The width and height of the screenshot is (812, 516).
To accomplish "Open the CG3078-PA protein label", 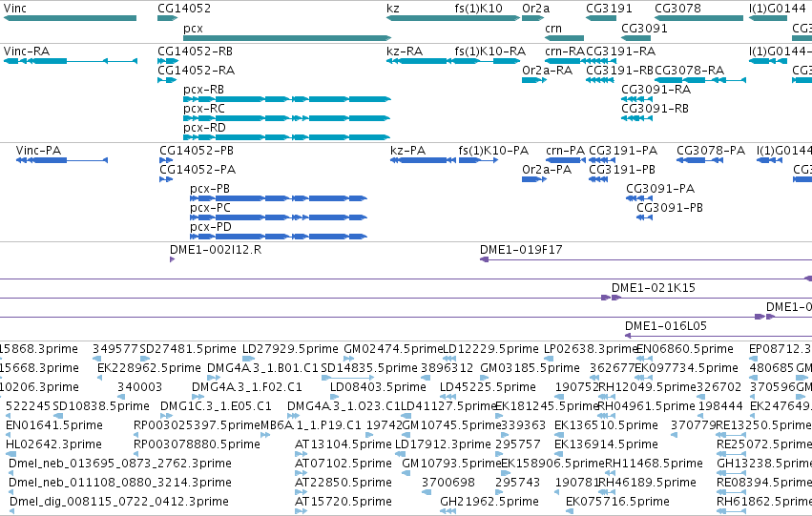I will 711,150.
